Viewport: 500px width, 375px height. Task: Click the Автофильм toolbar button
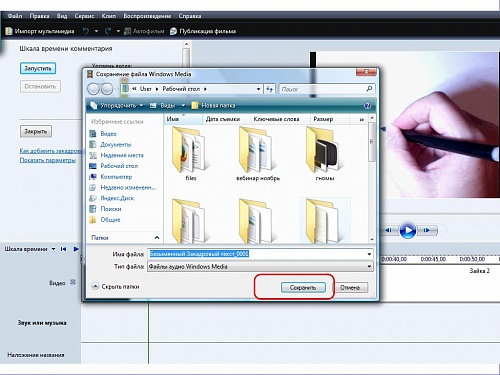point(144,31)
